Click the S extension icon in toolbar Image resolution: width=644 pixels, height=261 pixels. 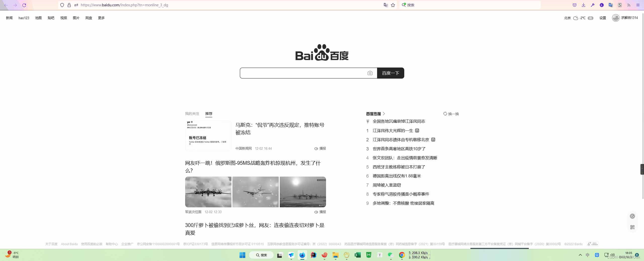[x=620, y=5]
